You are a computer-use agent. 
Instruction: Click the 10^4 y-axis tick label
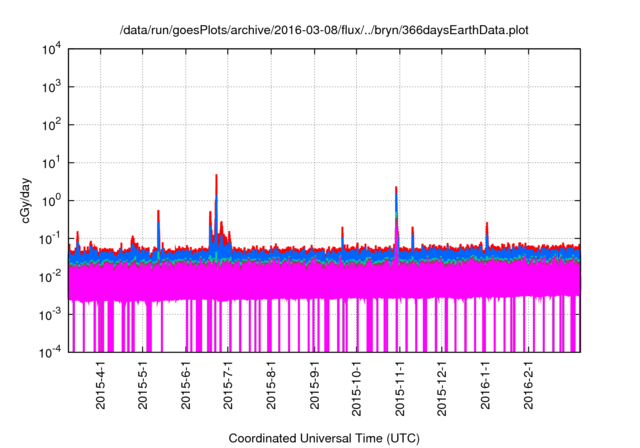click(x=52, y=50)
